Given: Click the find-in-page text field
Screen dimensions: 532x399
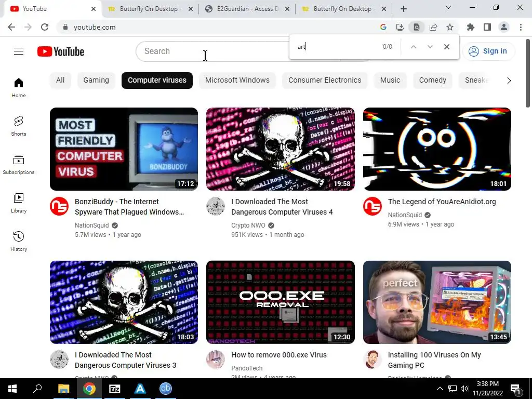Looking at the screenshot, I should [x=336, y=47].
